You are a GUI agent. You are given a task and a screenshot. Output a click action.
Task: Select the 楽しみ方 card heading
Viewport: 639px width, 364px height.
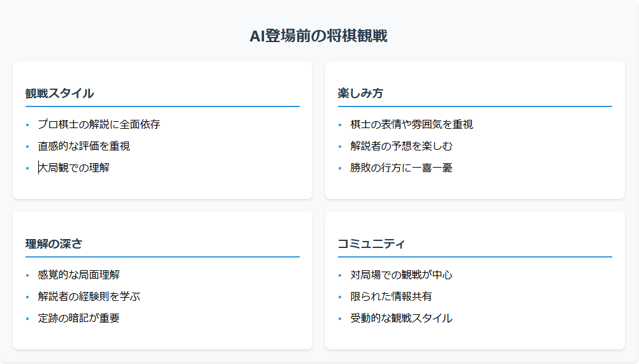pos(360,94)
